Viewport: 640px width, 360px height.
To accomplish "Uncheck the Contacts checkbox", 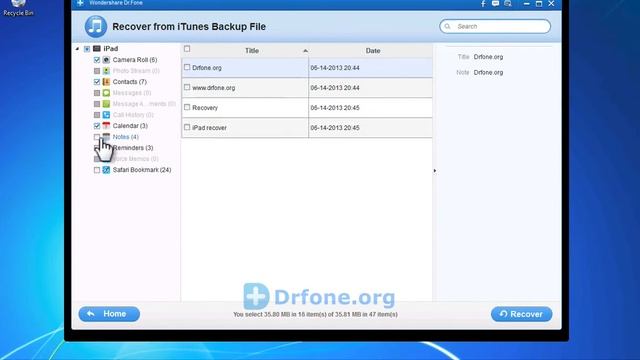I will click(97, 82).
